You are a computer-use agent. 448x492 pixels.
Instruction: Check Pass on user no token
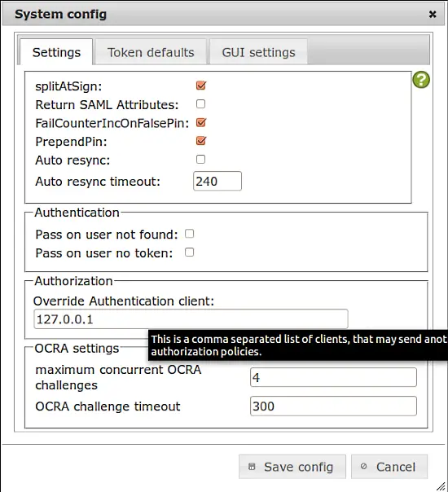tap(190, 253)
